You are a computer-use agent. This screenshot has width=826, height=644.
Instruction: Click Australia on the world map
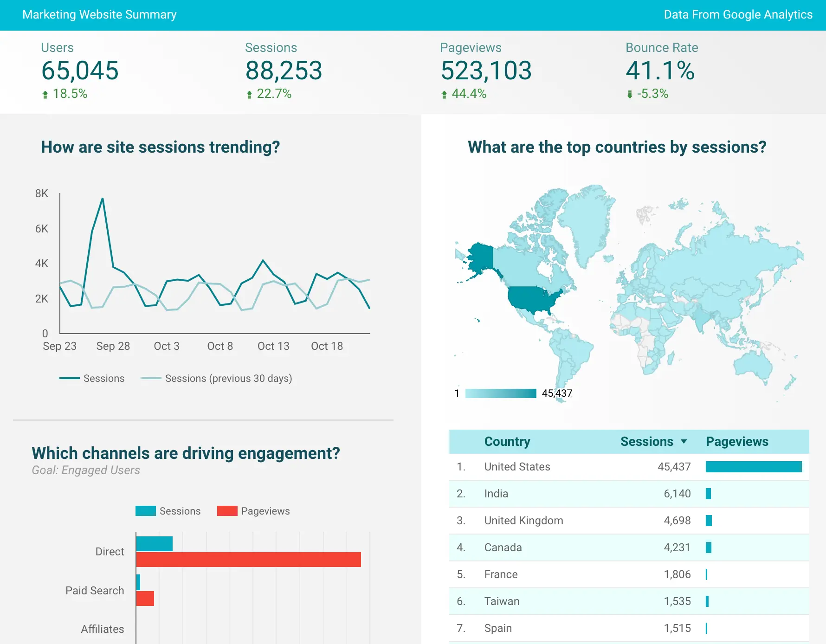point(752,364)
